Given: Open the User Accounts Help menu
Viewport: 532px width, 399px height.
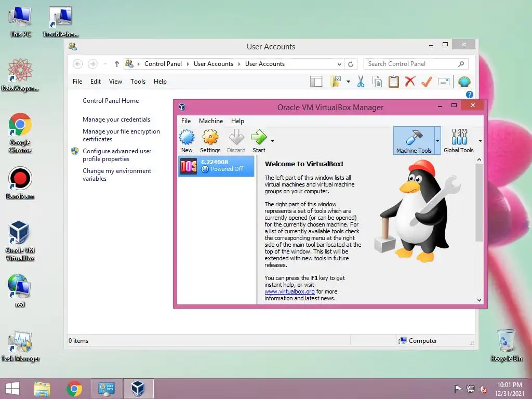Looking at the screenshot, I should pyautogui.click(x=160, y=82).
